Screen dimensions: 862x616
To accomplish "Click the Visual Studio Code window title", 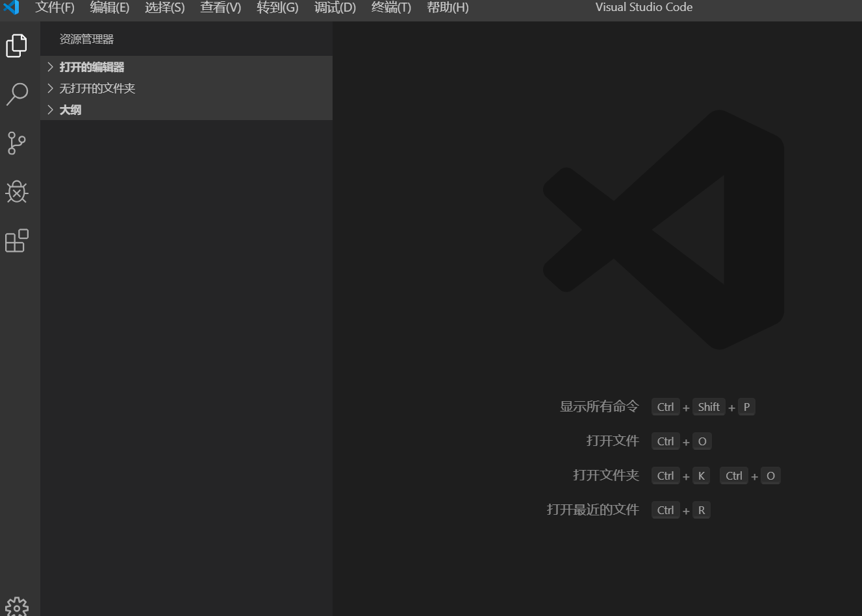I will point(644,7).
